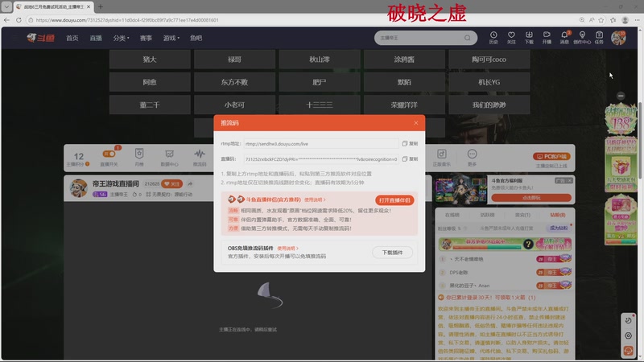
Task: Open user avatar in top header
Action: [618, 38]
